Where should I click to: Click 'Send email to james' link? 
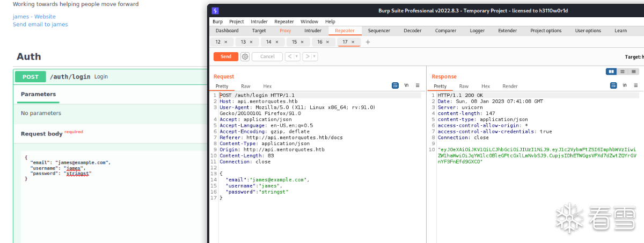coord(40,24)
